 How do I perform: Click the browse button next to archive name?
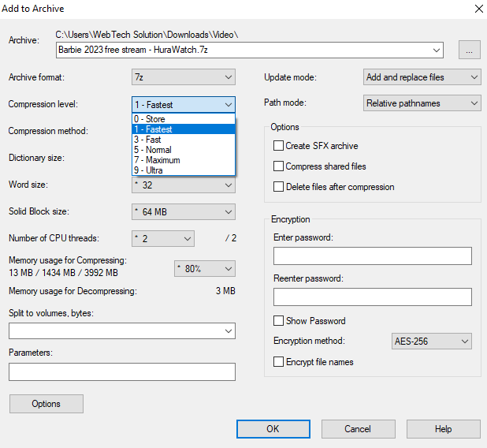[470, 50]
